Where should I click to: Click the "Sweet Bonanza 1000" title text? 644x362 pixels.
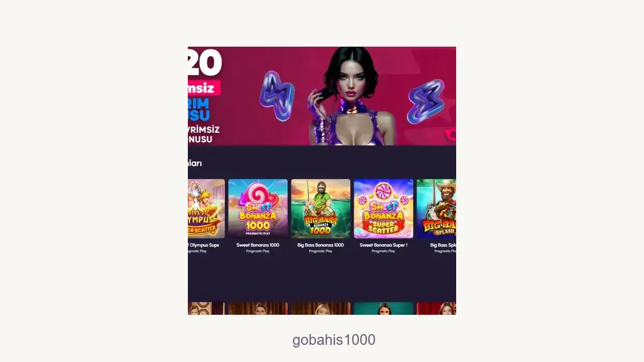point(258,245)
